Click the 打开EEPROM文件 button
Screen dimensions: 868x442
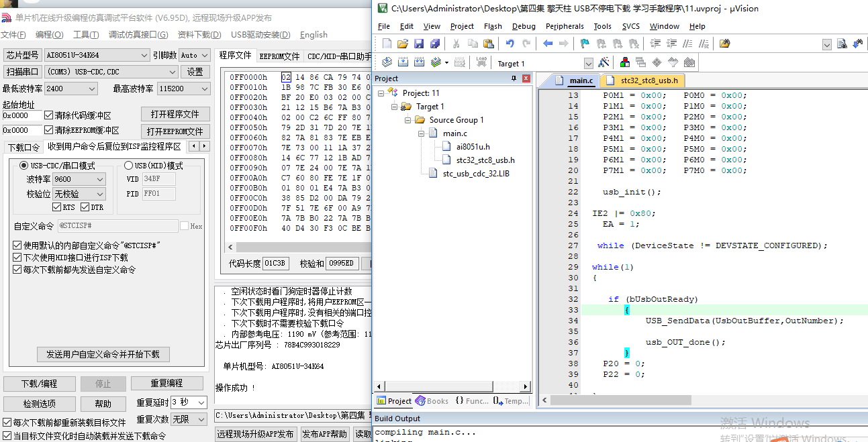(x=175, y=131)
